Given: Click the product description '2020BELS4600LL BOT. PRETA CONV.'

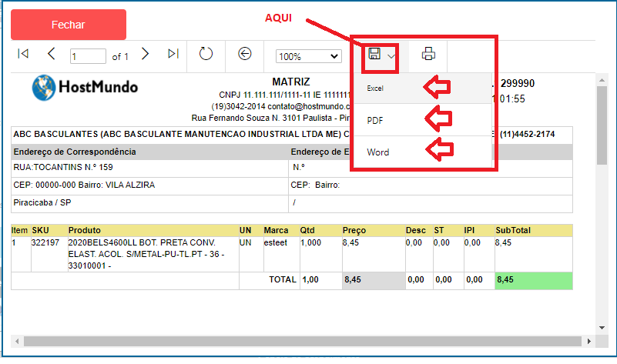Looking at the screenshot, I should point(142,242).
